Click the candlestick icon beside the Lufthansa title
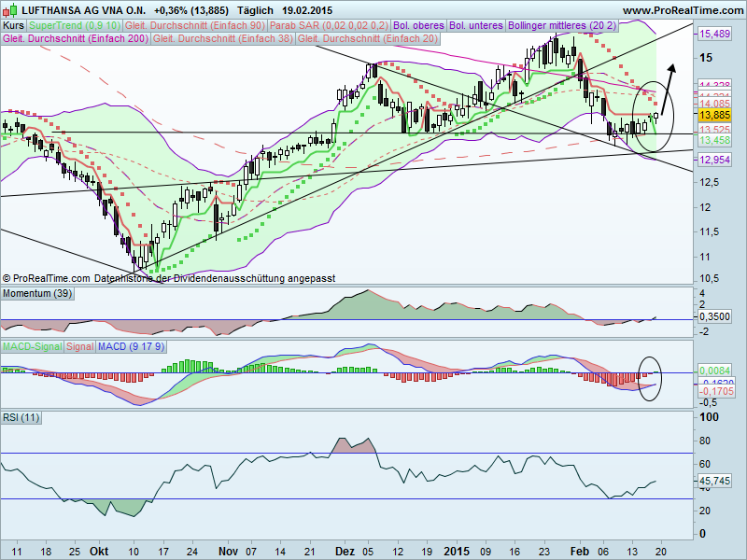 pos(10,10)
